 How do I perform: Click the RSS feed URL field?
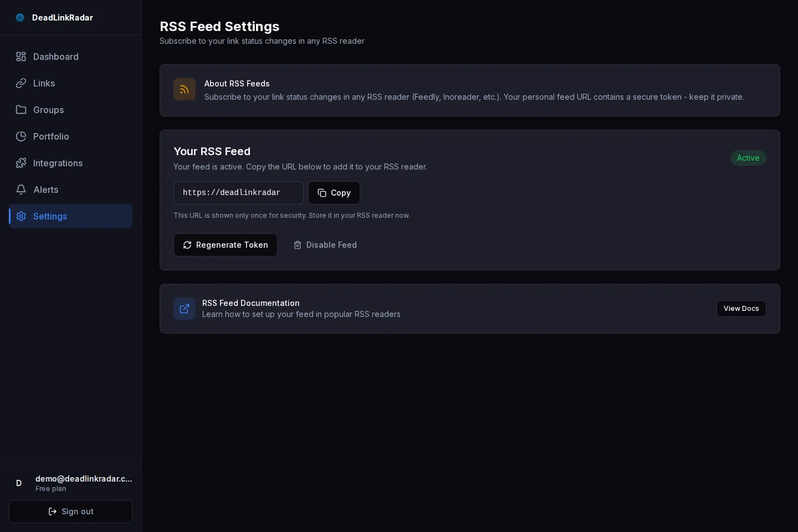pyautogui.click(x=238, y=193)
